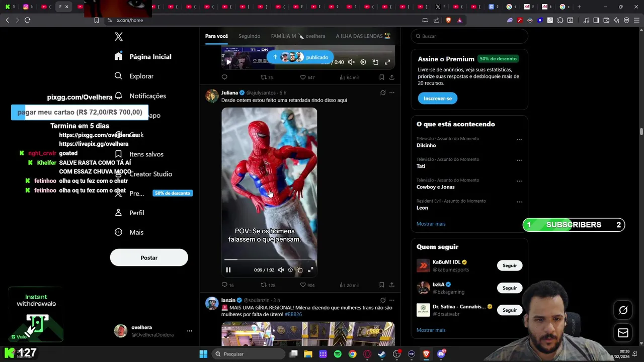The image size is (644, 362).
Task: Enter fullscreen on the Spider-Man video
Action: pyautogui.click(x=310, y=270)
